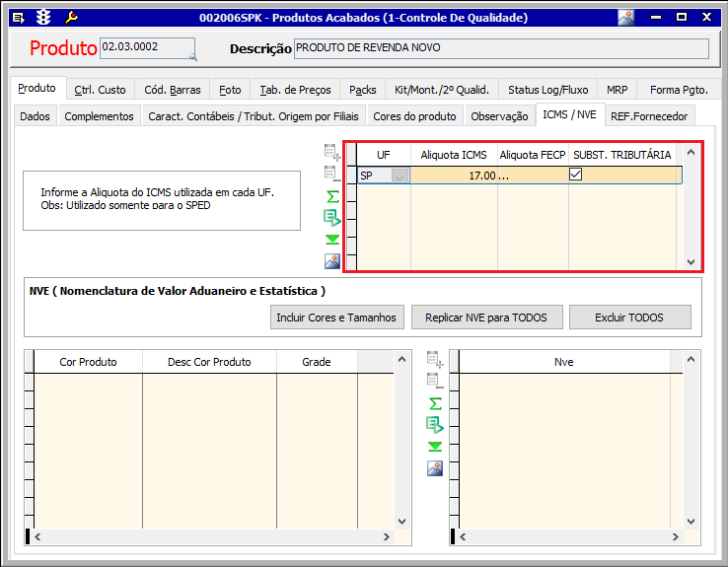Uncheck the SUBST. TRIBUTÁRIA checkbox for SP
Screen dimensions: 728x567
click(x=576, y=175)
